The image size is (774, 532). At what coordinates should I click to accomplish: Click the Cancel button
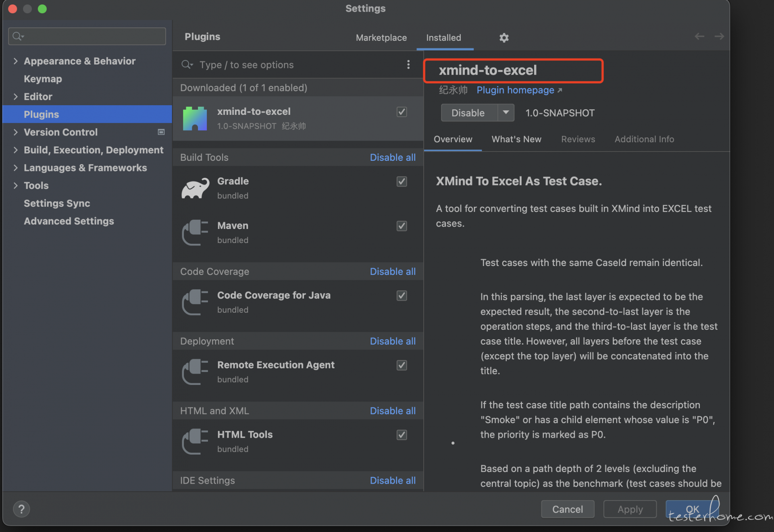click(568, 509)
